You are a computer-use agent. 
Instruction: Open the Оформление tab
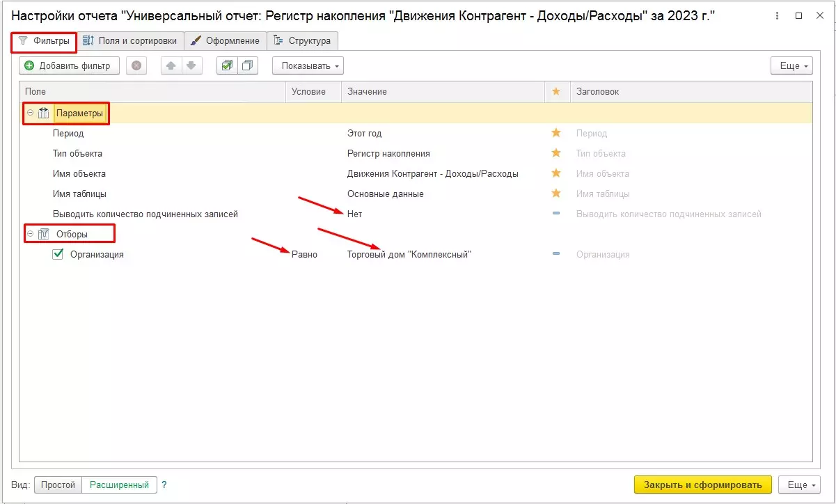(226, 41)
